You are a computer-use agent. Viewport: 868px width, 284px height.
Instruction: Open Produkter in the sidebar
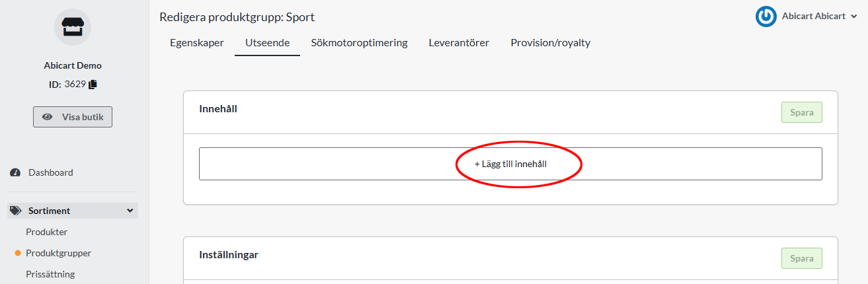tap(47, 232)
